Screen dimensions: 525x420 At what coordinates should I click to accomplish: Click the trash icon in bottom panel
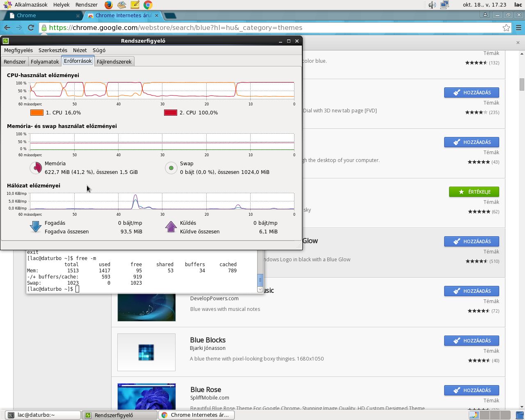(519, 415)
